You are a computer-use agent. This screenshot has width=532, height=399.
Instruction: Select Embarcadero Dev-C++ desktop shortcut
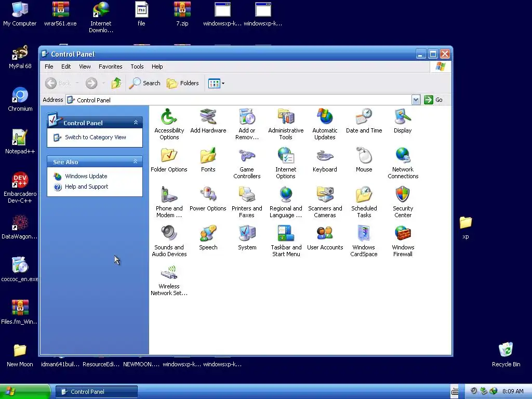pos(20,187)
